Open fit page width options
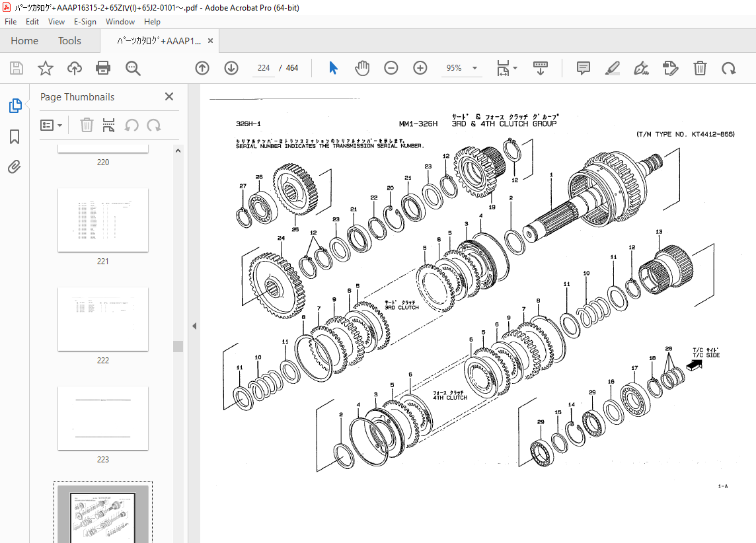756x543 pixels. 507,68
